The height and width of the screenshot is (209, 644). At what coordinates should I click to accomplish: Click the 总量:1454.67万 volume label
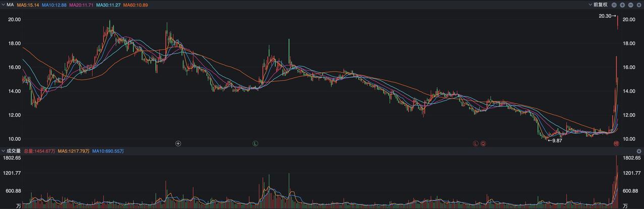[40, 151]
